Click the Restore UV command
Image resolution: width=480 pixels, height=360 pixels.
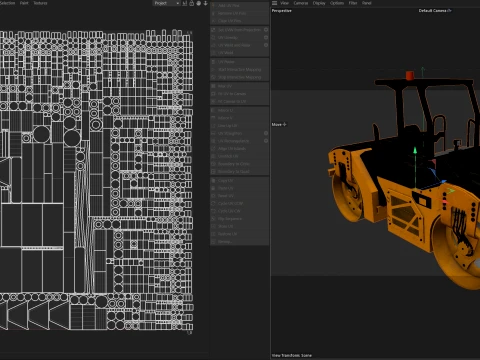pos(239,234)
